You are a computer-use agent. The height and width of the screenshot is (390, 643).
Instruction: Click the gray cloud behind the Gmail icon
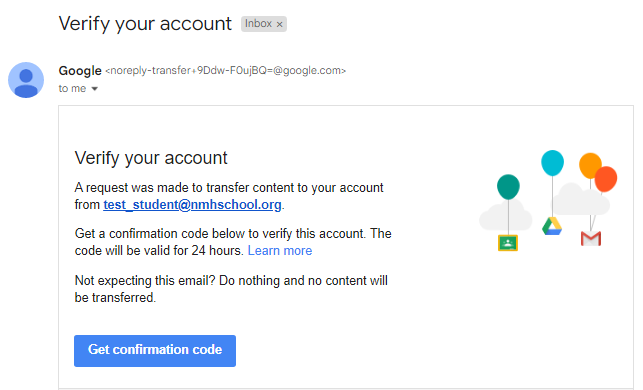pos(580,201)
